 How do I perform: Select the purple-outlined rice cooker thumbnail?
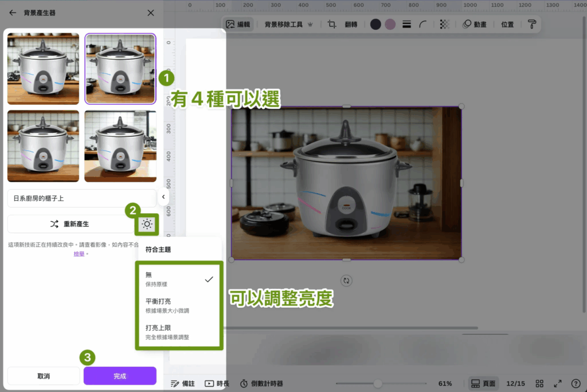[x=120, y=69]
